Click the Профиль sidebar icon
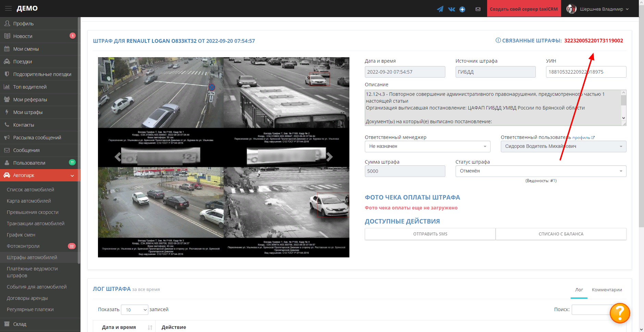Viewport: 644px width, 332px height. pos(7,24)
